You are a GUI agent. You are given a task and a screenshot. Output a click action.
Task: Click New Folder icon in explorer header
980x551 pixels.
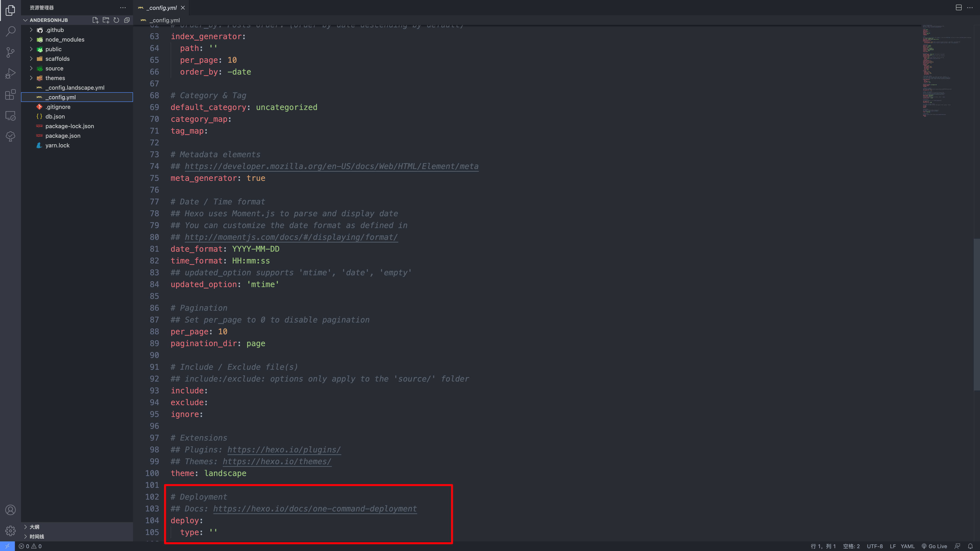tap(106, 20)
